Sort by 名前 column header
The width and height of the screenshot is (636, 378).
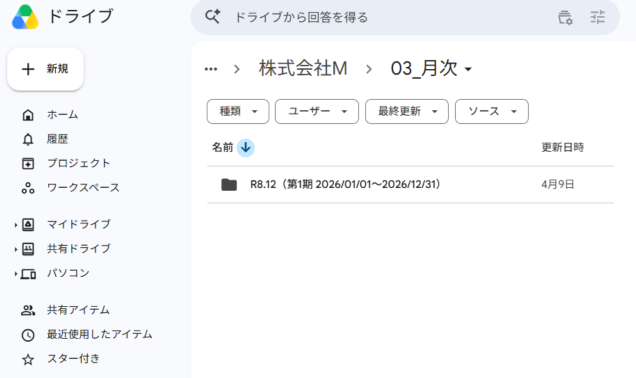[222, 147]
